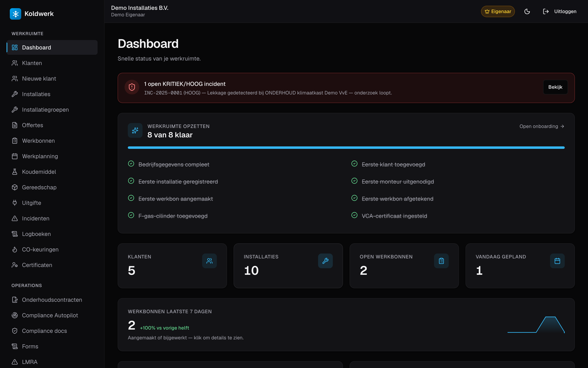The width and height of the screenshot is (588, 368).
Task: Click the Open Werkbonnen card showing 2
Action: point(404,266)
